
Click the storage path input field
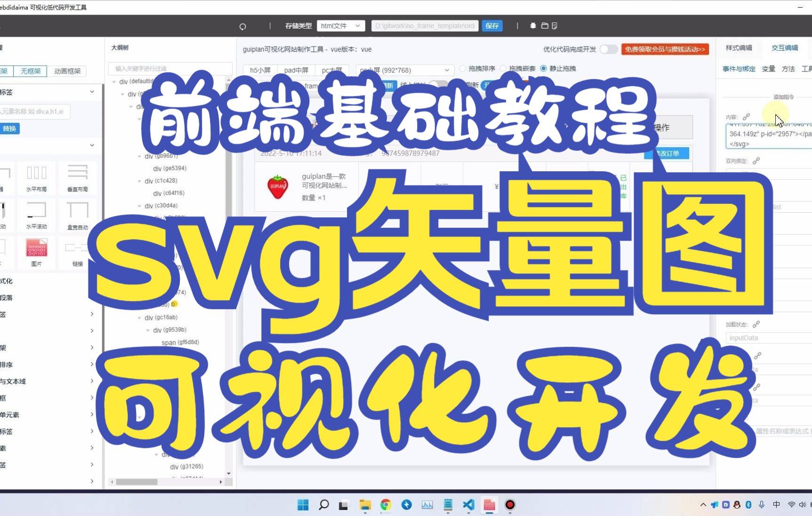(425, 26)
